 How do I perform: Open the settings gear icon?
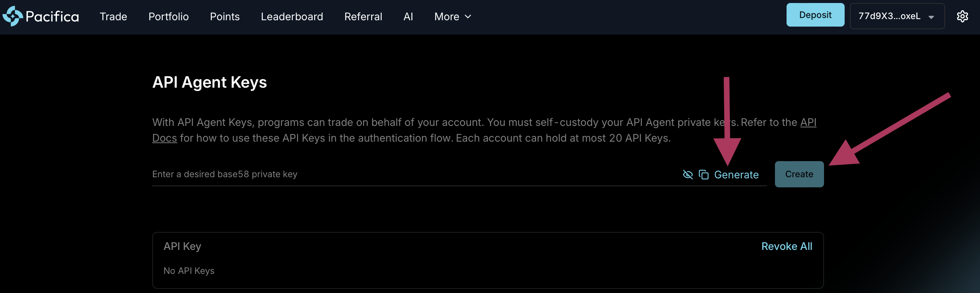pyautogui.click(x=962, y=16)
